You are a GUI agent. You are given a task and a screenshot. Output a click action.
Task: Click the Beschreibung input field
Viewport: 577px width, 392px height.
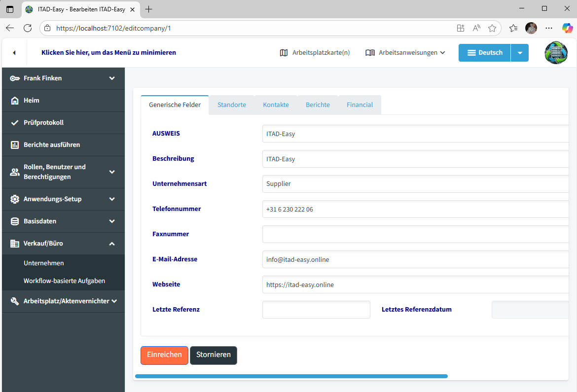click(415, 159)
